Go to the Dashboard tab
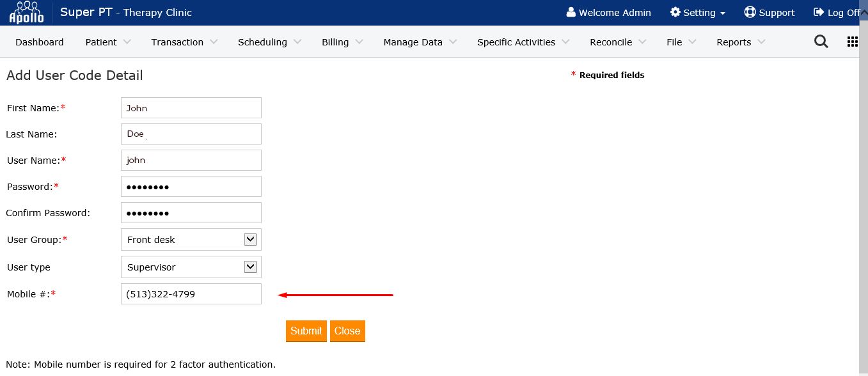This screenshot has width=868, height=376. [40, 42]
